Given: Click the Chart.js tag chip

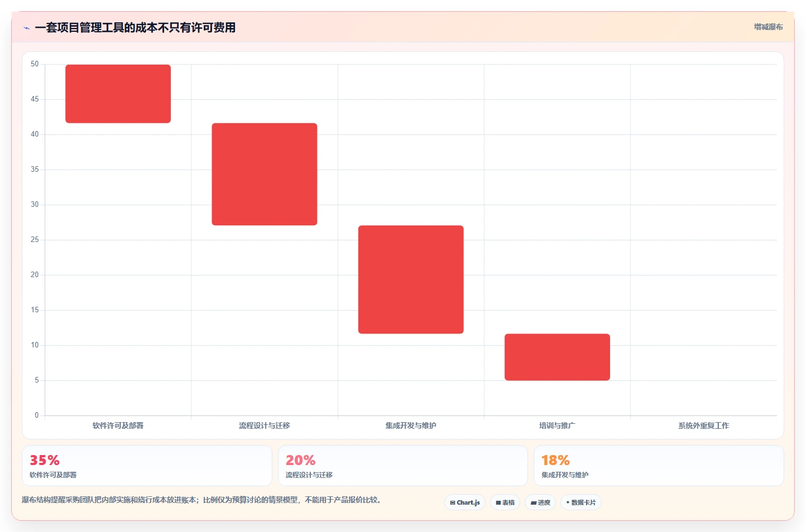Looking at the screenshot, I should point(465,502).
